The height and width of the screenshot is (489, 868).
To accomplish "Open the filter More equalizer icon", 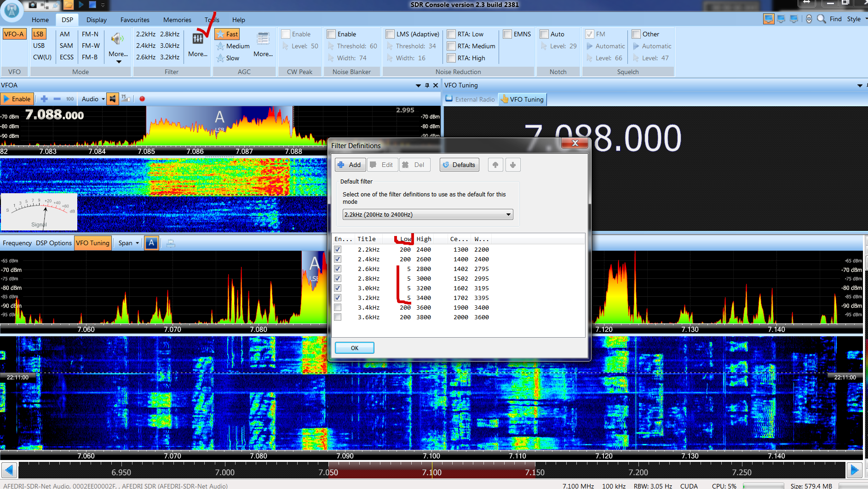I will [x=198, y=40].
